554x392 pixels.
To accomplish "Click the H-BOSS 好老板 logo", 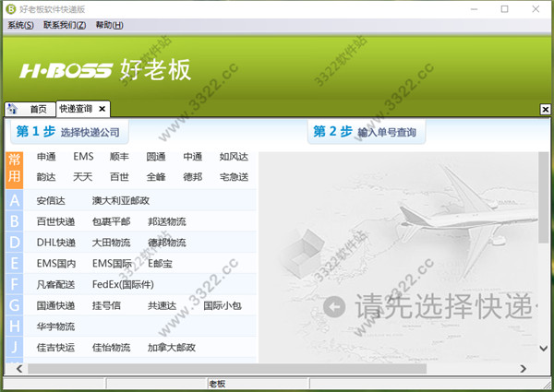I will coord(105,70).
